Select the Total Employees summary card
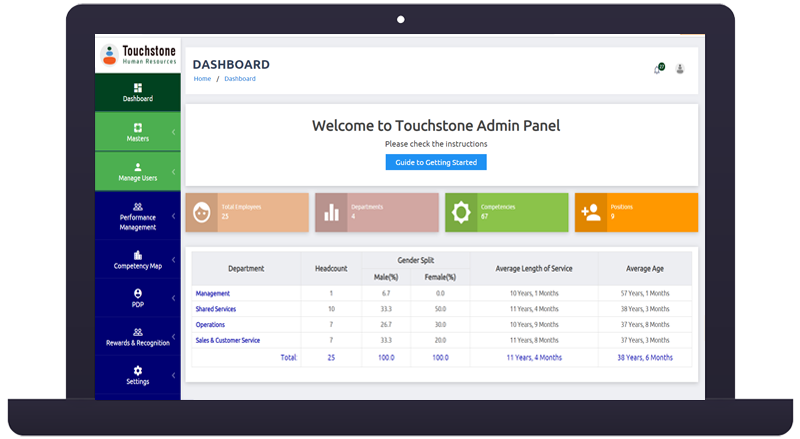800x439 pixels. click(x=247, y=212)
